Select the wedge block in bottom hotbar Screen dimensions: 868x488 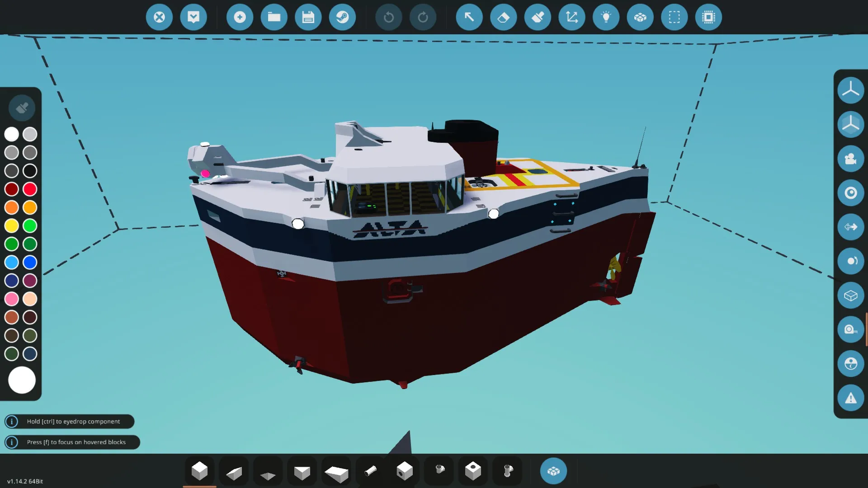pos(234,472)
